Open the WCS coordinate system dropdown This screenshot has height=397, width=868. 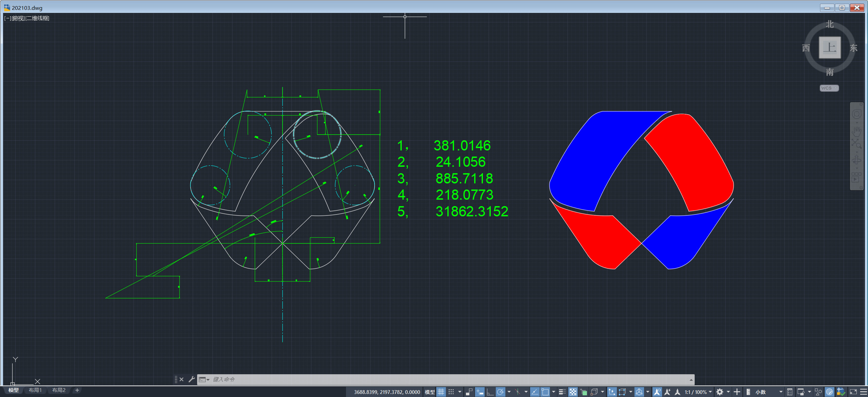[829, 88]
